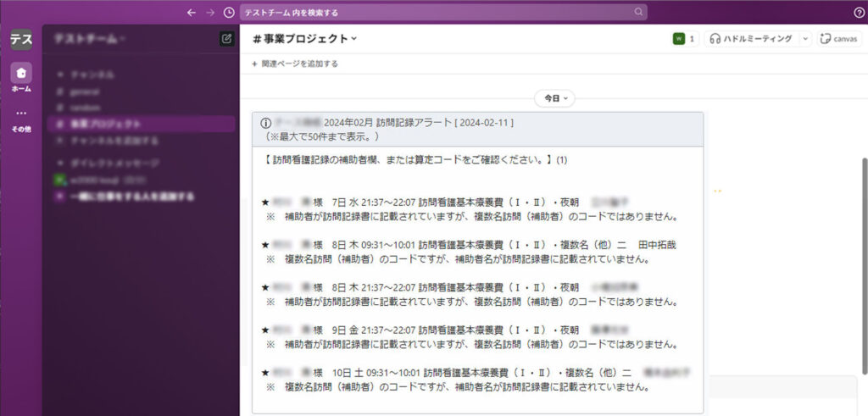Start a ハドルミーティング huddle

click(x=751, y=39)
